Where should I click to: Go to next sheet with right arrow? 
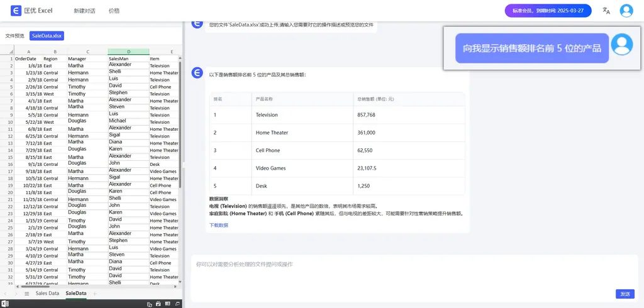pos(16,294)
